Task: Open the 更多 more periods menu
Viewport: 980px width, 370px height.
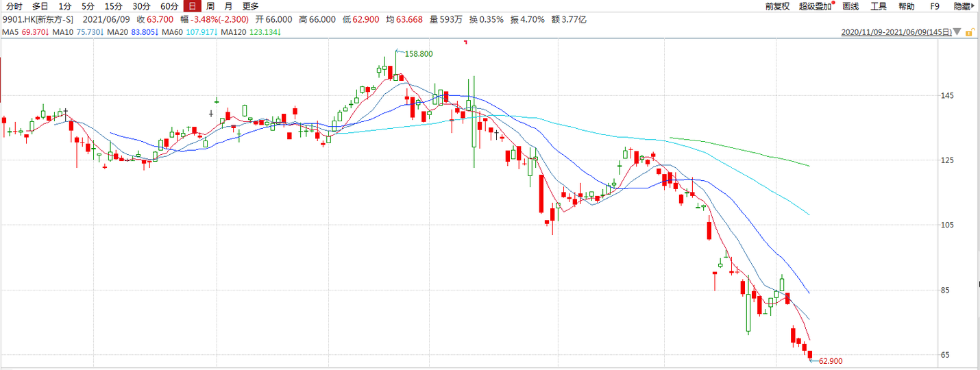Action: (x=250, y=6)
